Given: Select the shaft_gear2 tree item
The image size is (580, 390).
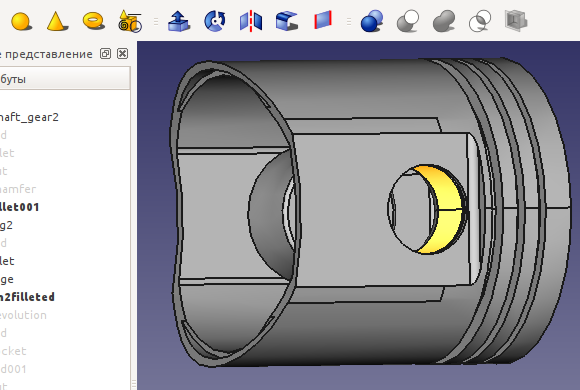Looking at the screenshot, I should pyautogui.click(x=29, y=117).
